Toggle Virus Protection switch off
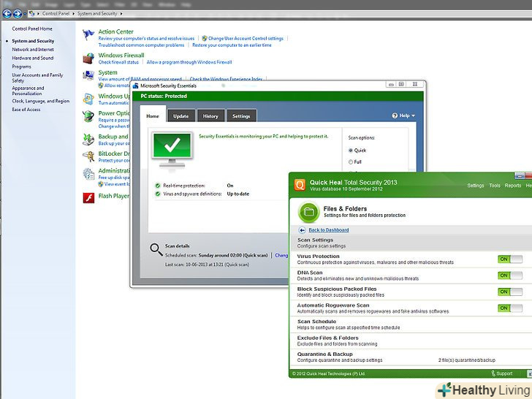The width and height of the screenshot is (532, 399). click(510, 259)
